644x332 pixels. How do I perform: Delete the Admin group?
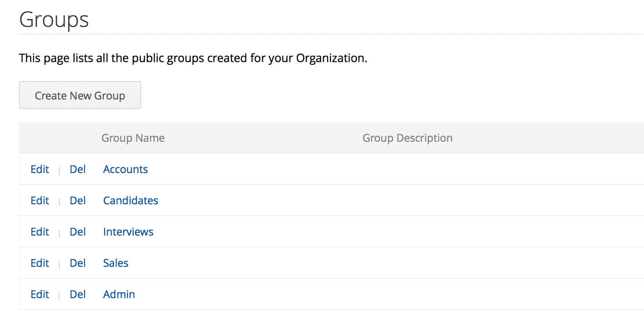[x=77, y=295]
